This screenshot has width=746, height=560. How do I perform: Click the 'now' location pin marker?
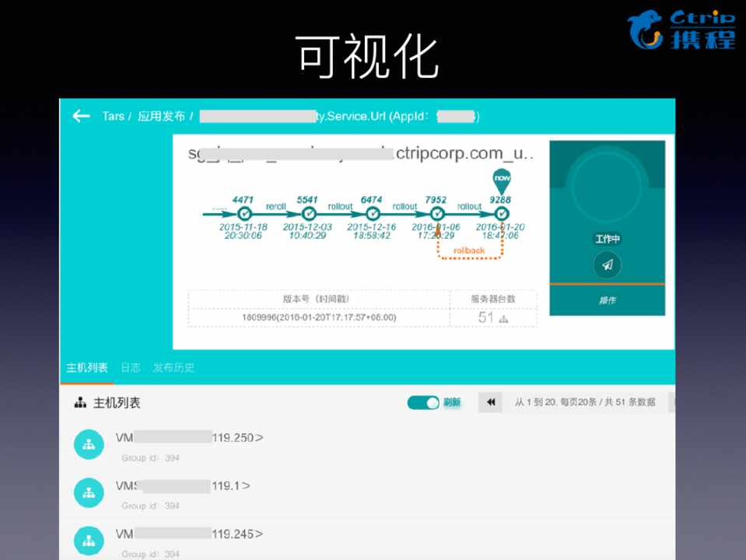[502, 180]
